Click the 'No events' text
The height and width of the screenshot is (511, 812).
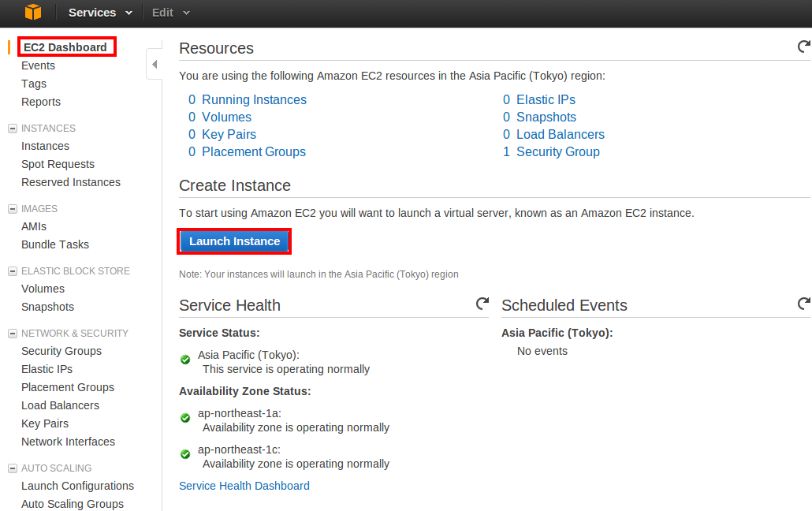(x=542, y=351)
